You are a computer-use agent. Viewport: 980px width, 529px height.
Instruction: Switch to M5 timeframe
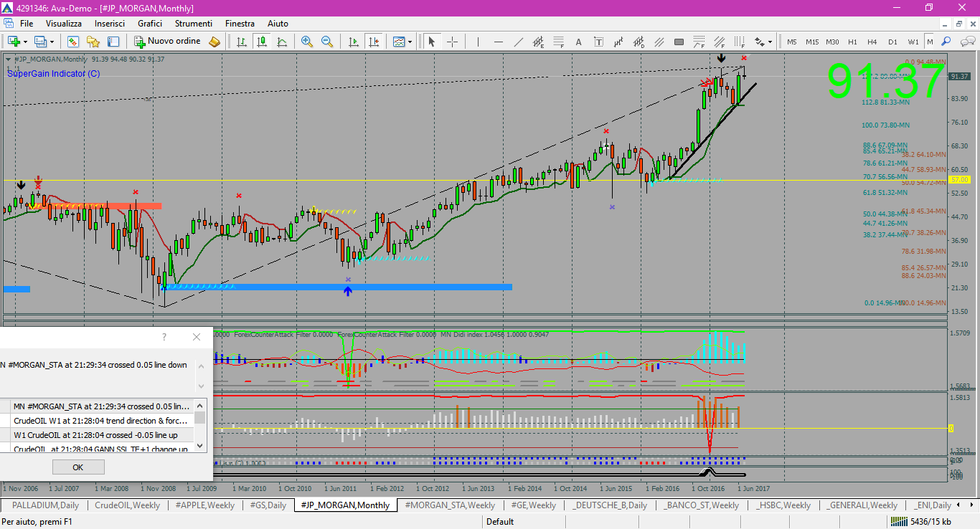tap(792, 42)
